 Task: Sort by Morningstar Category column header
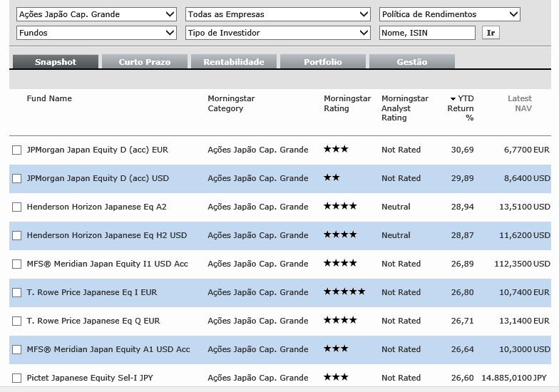click(231, 103)
